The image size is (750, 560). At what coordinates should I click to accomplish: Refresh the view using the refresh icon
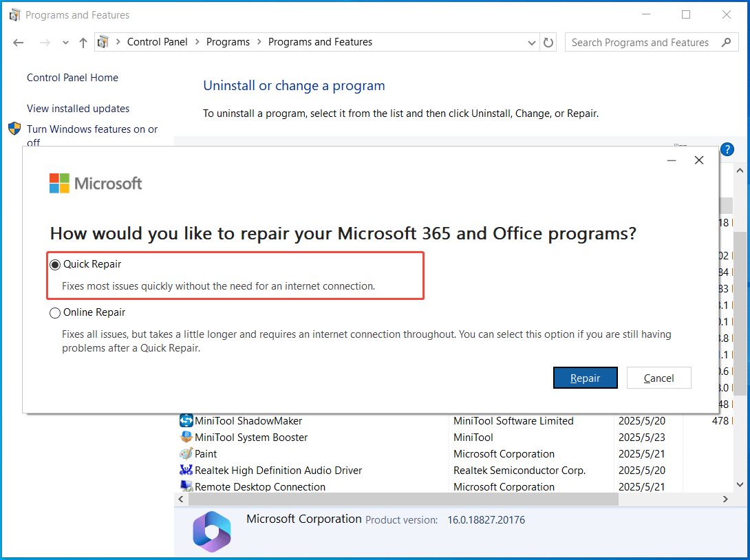(548, 42)
